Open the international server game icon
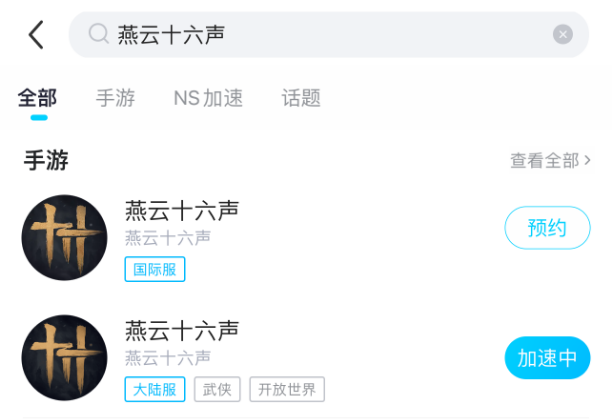The height and width of the screenshot is (420, 612). click(x=64, y=238)
